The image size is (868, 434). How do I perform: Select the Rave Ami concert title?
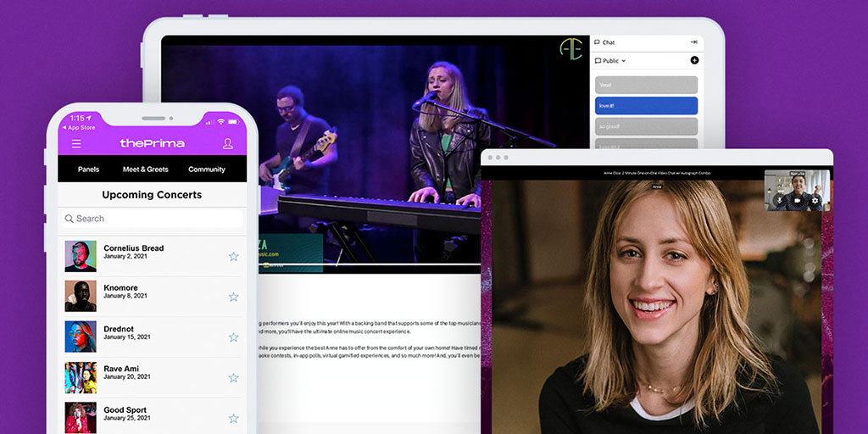click(x=121, y=369)
